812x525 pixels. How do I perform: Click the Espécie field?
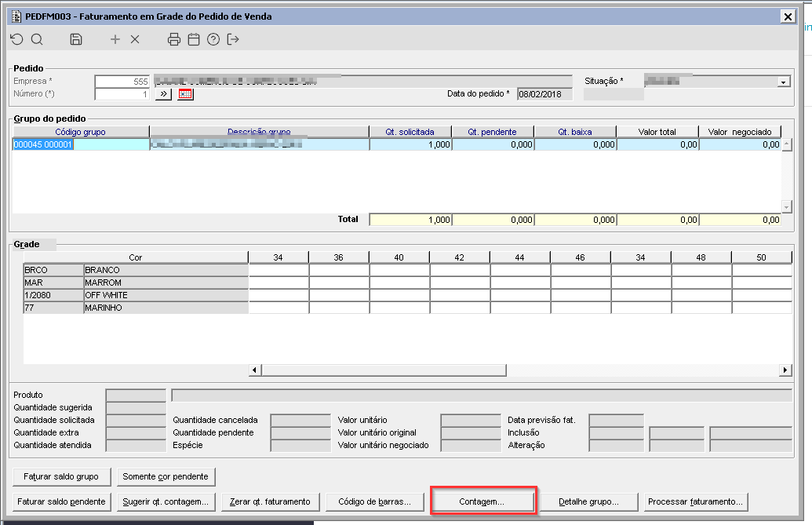301,445
